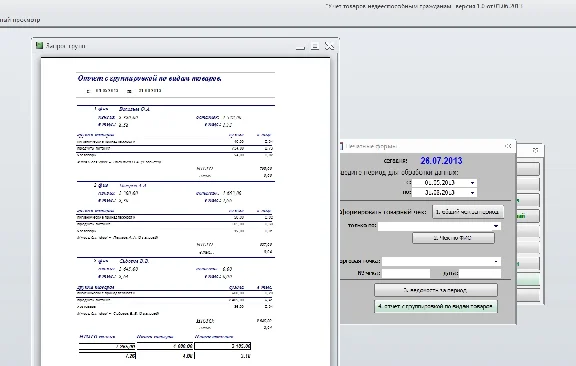
Task: Click today's date 26.07.2013 label
Action: click(441, 161)
